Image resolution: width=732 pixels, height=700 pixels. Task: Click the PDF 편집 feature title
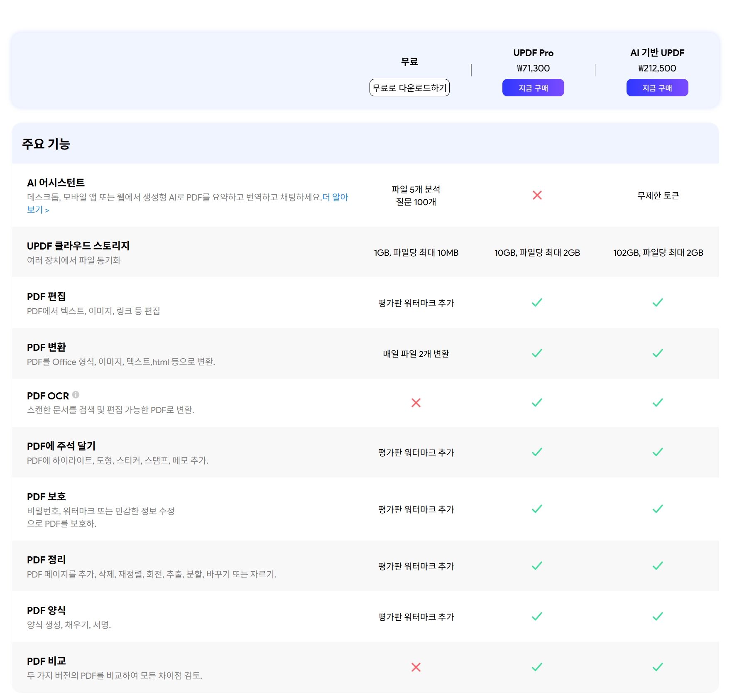[47, 296]
